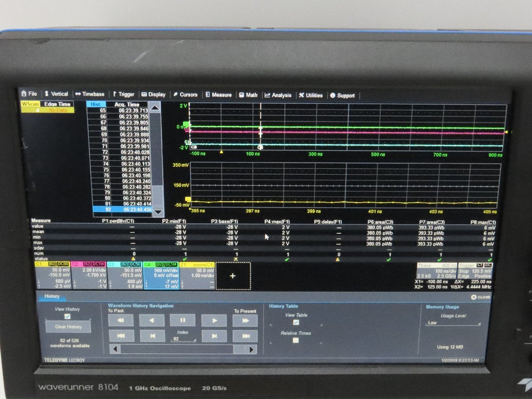Click the play forward button
The height and width of the screenshot is (399, 532).
(214, 321)
